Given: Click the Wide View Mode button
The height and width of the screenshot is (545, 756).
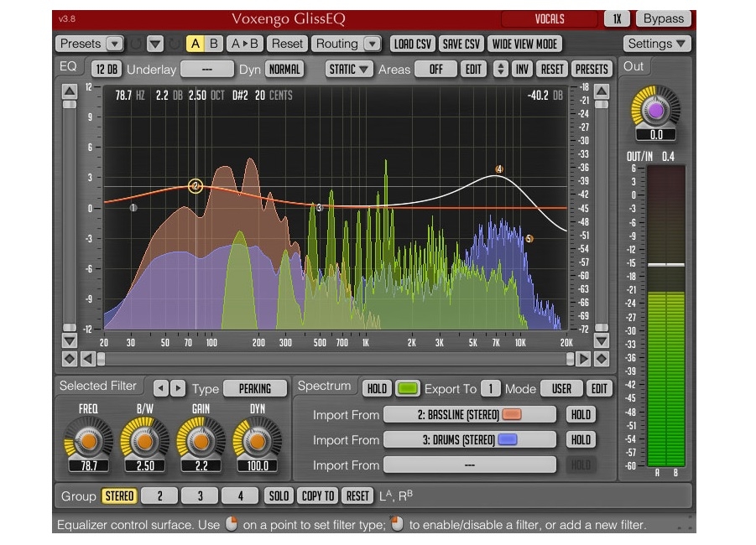Looking at the screenshot, I should coord(525,44).
